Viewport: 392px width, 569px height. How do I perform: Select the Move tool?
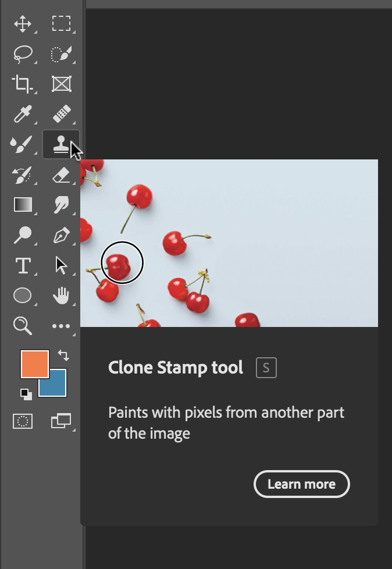click(23, 24)
